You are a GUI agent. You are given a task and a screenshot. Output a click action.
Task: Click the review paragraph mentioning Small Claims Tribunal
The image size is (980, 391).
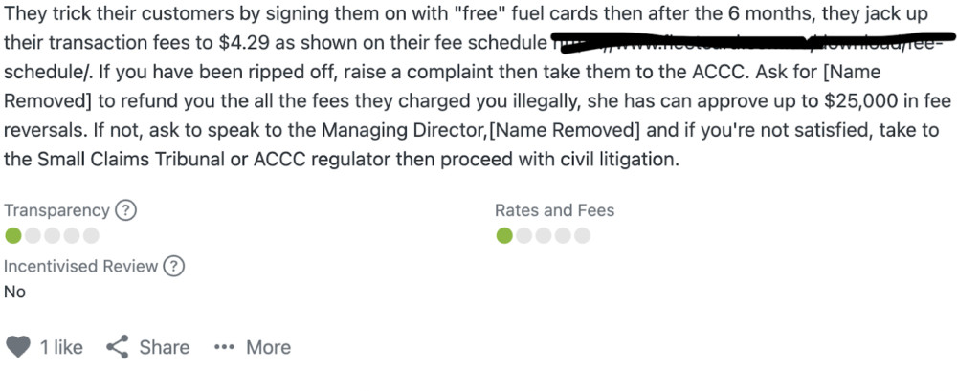point(479,86)
